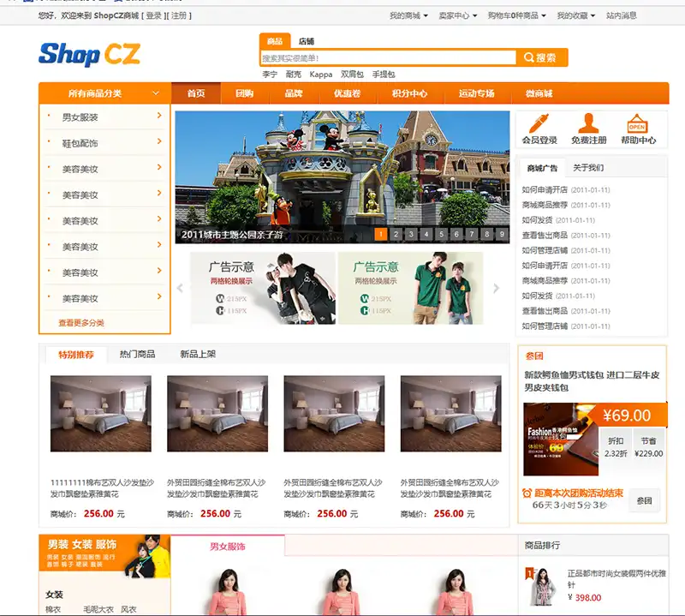The image size is (685, 616).
Task: Open the 男女服饰 tab
Action: tap(228, 546)
